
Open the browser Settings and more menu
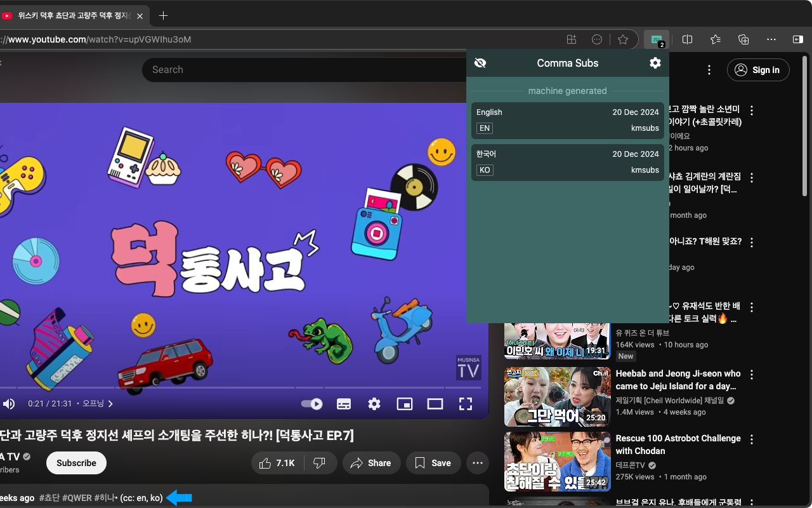point(771,39)
